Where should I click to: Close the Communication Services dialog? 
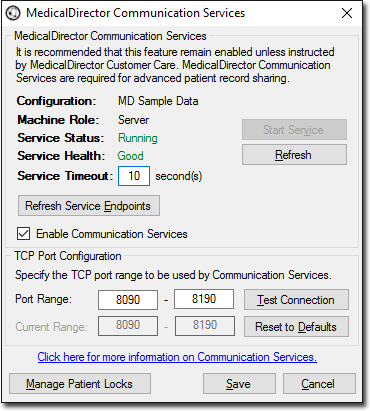tap(347, 13)
